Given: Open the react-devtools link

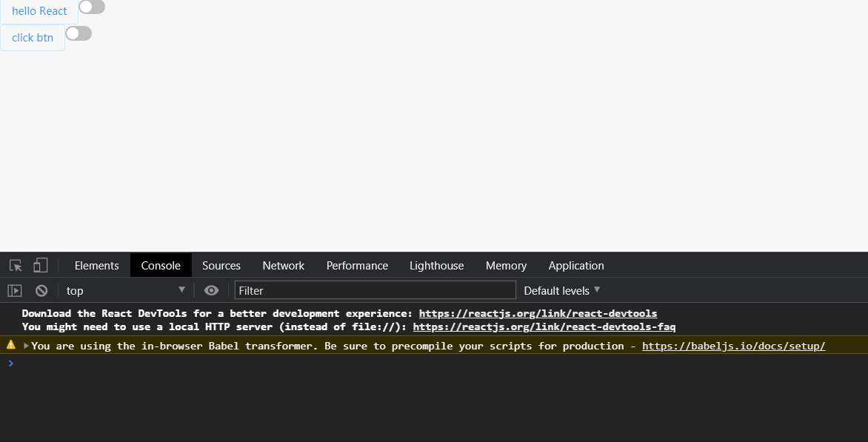Looking at the screenshot, I should [538, 314].
